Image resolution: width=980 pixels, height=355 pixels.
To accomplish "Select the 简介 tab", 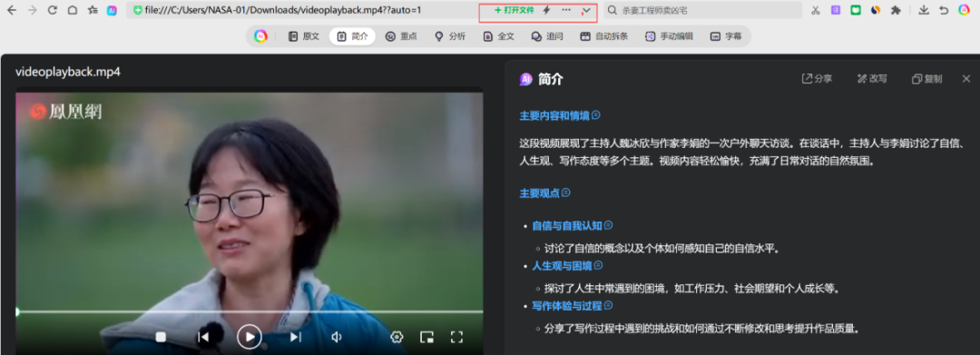I will coord(352,36).
